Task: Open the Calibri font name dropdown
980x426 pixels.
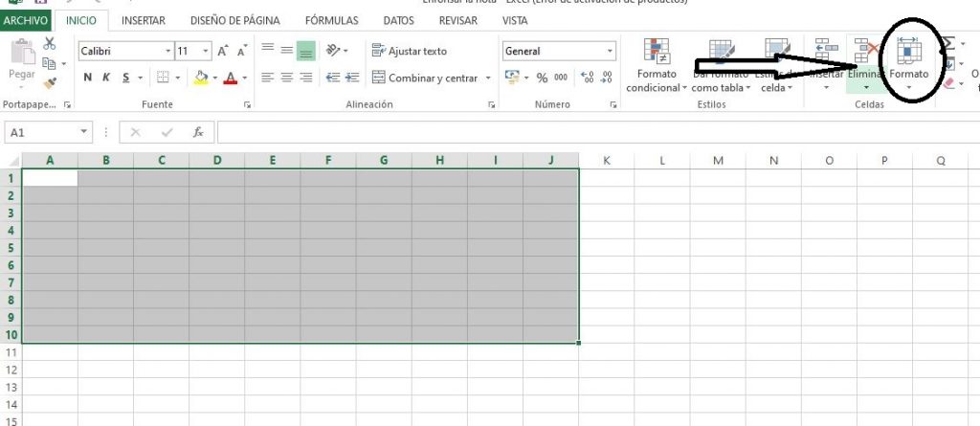Action: pyautogui.click(x=168, y=51)
